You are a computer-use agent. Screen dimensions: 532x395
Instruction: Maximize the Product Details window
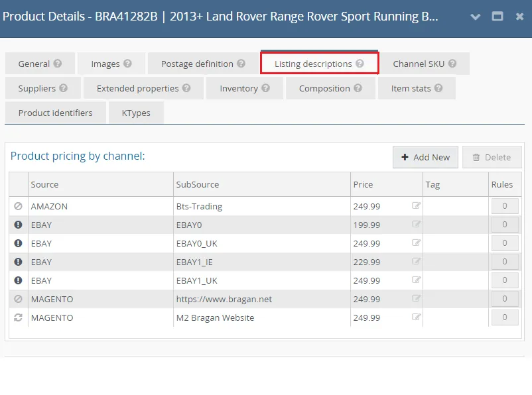(498, 17)
